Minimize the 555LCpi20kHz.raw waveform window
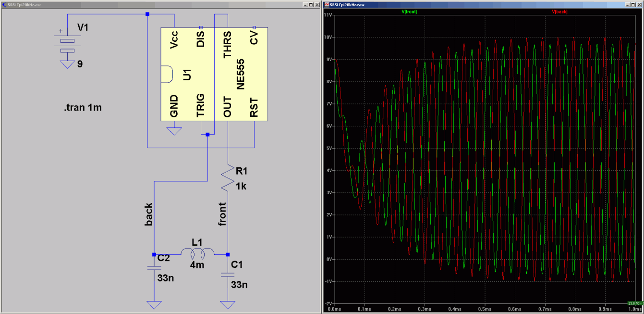Screen dimensions: 644x314 (627, 4)
